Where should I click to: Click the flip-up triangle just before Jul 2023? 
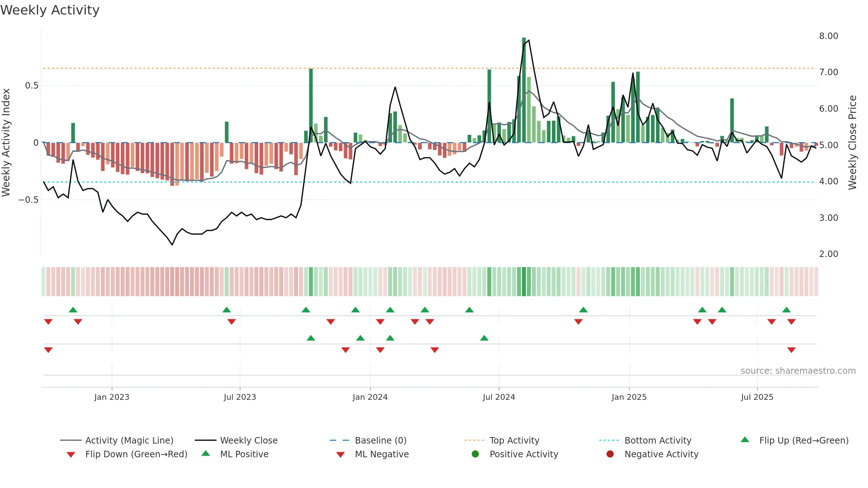tap(227, 310)
